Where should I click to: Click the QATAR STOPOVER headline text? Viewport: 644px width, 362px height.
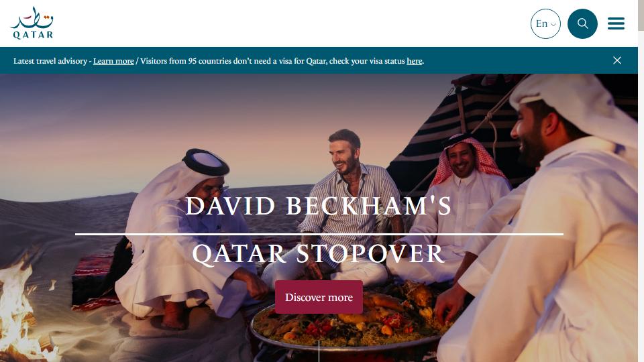click(x=319, y=253)
